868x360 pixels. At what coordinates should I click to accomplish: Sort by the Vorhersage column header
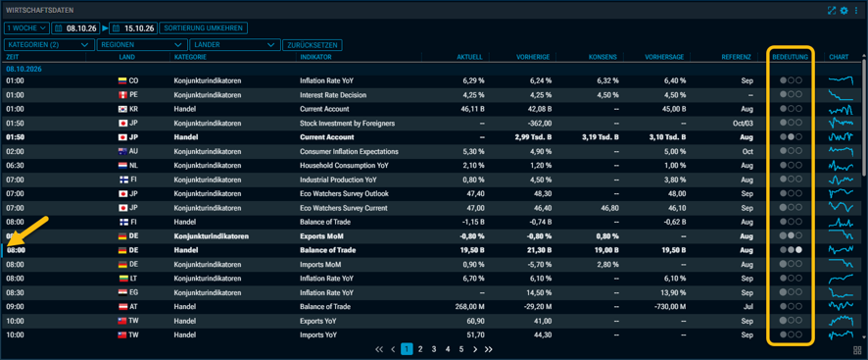665,57
